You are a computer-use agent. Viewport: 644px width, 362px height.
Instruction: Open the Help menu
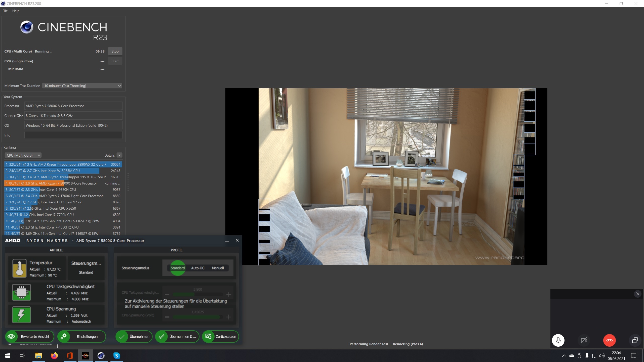(x=16, y=11)
